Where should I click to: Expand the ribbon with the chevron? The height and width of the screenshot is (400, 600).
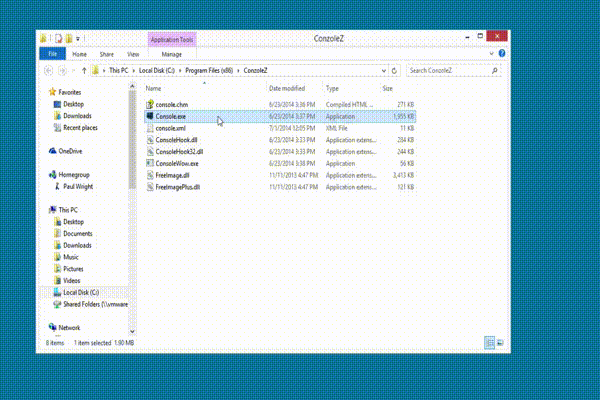[492, 54]
